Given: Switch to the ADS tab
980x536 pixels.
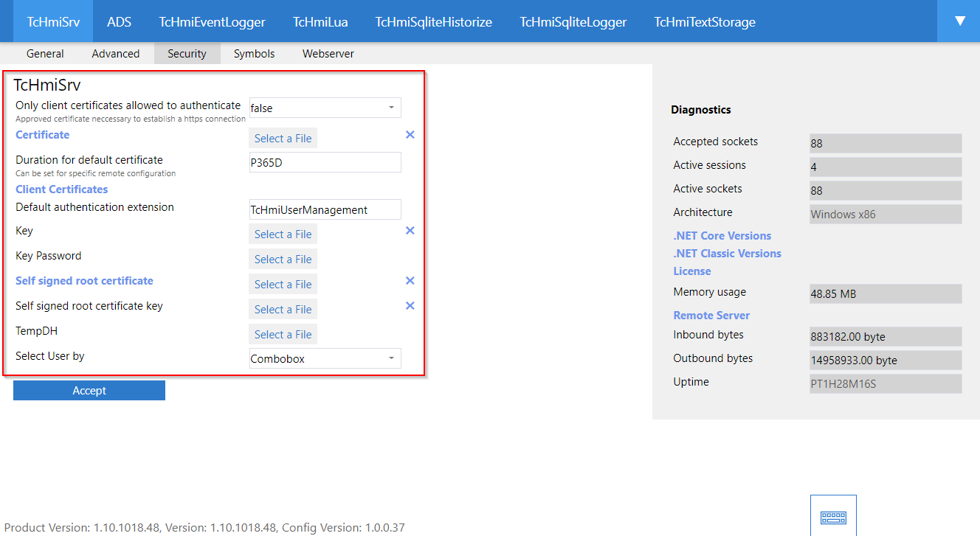Looking at the screenshot, I should (x=119, y=21).
